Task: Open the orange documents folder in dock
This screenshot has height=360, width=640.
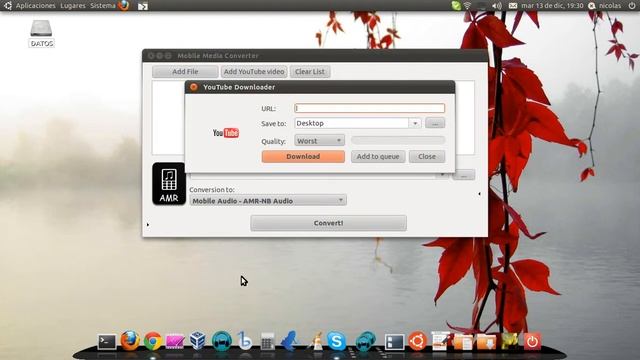Action: point(463,342)
